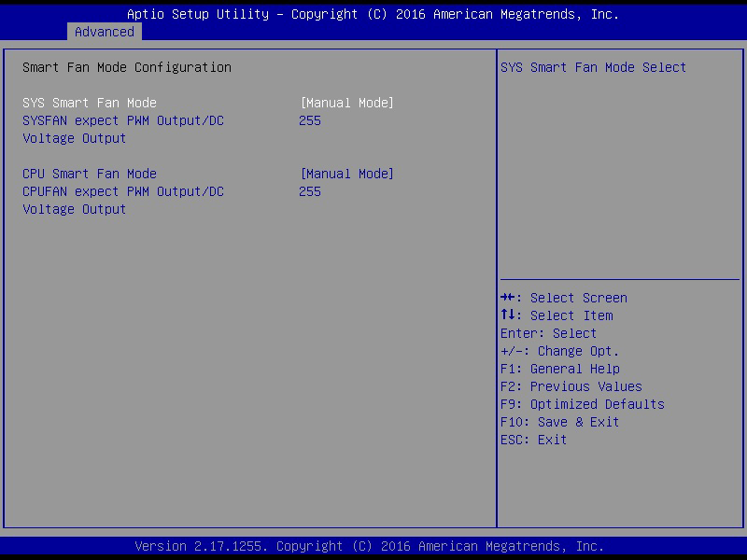747x560 pixels.
Task: Select CPU Smart Fan Mode setting
Action: tap(90, 174)
